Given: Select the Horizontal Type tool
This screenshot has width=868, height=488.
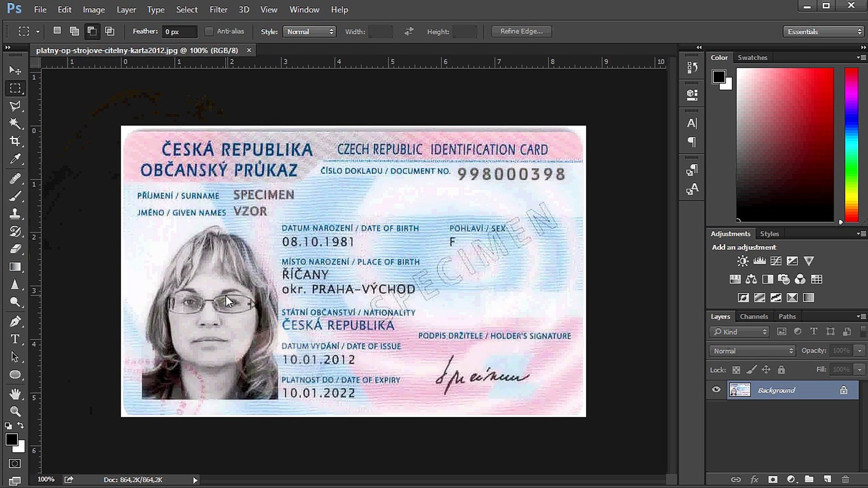Looking at the screenshot, I should click(15, 339).
